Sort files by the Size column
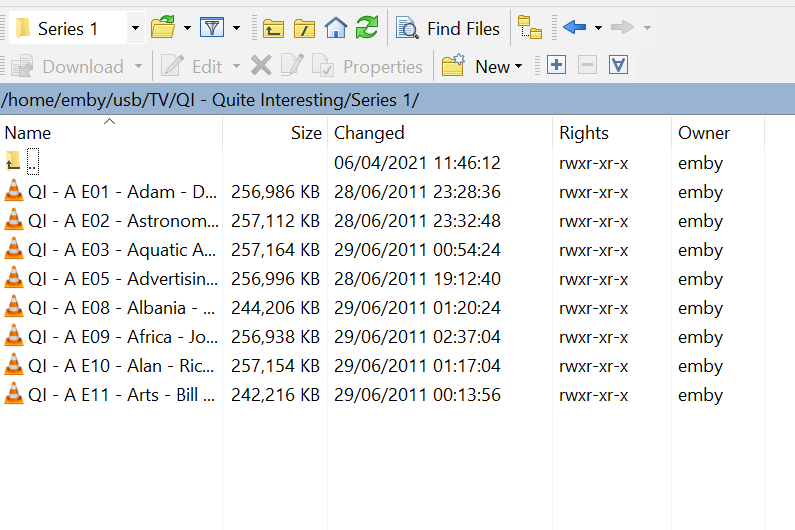 pos(306,133)
